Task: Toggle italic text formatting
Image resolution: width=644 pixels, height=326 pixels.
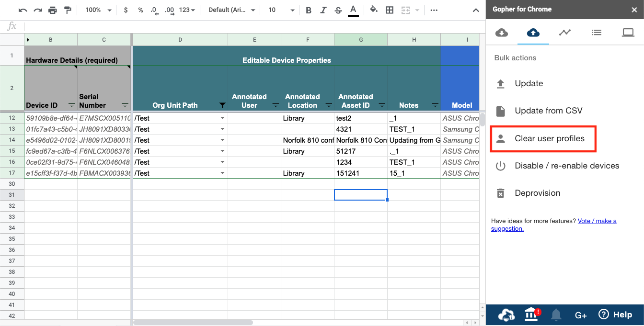Action: (x=323, y=10)
